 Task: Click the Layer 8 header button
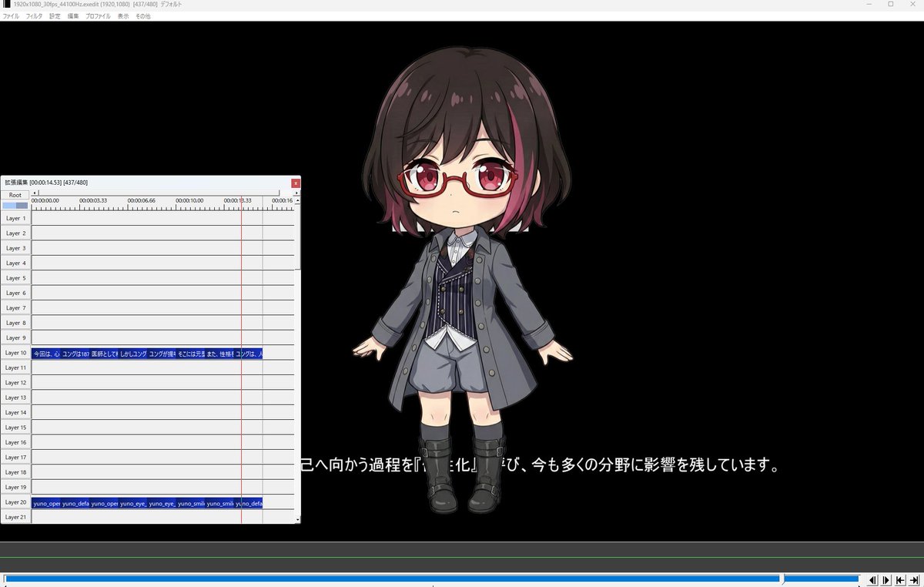click(15, 323)
